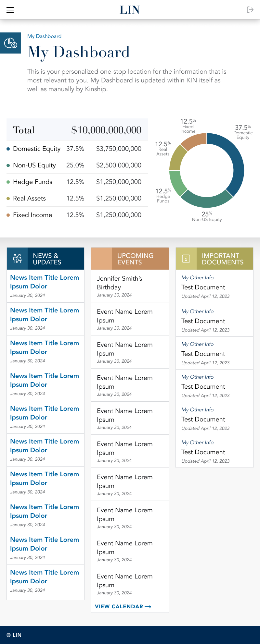Click the logout icon in header

(x=250, y=10)
